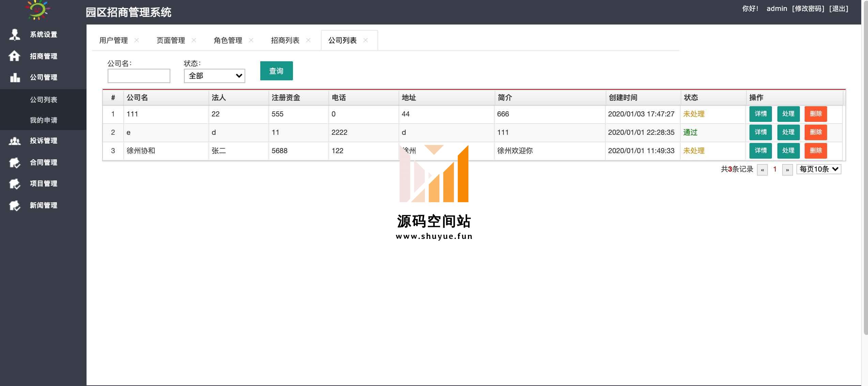
Task: Go to next page with » button
Action: pos(787,170)
